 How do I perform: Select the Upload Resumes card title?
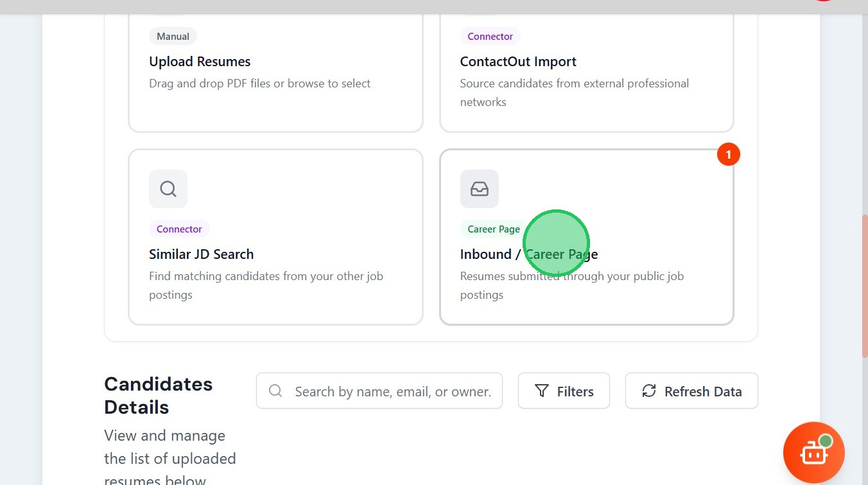pos(200,62)
